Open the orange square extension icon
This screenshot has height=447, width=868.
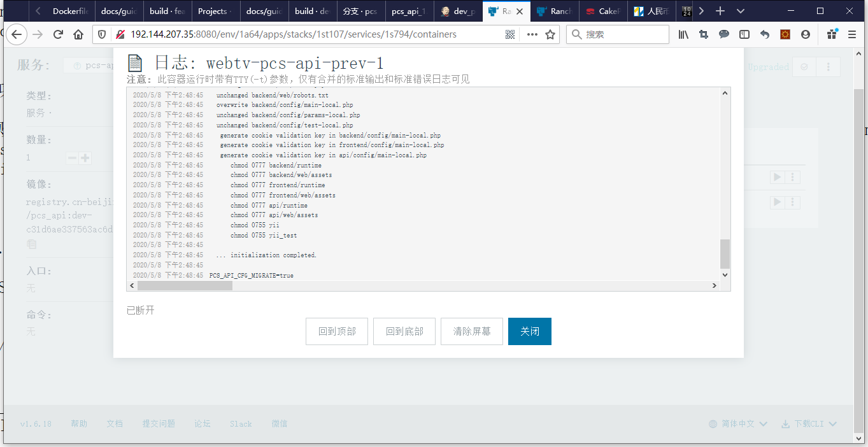pos(785,34)
